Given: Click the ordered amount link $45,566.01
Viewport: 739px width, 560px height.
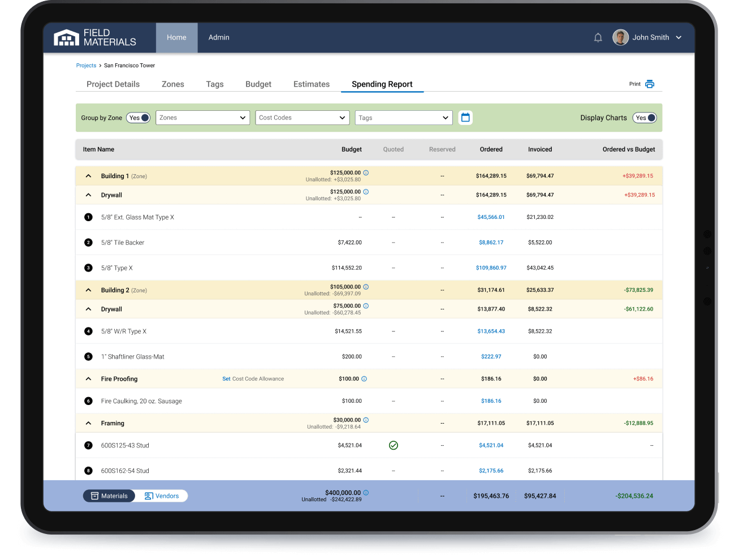Looking at the screenshot, I should click(x=491, y=217).
